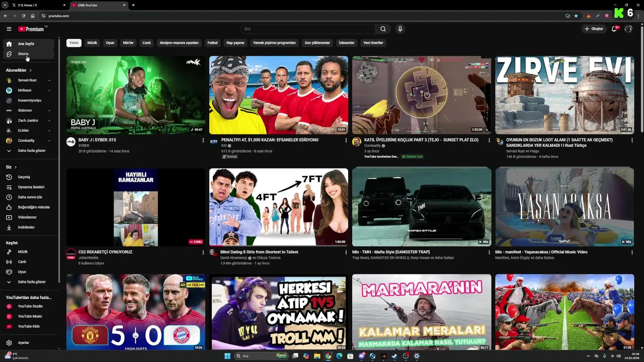Image resolution: width=644 pixels, height=362 pixels.
Task: Expand the Siz section arrow
Action: 16,167
